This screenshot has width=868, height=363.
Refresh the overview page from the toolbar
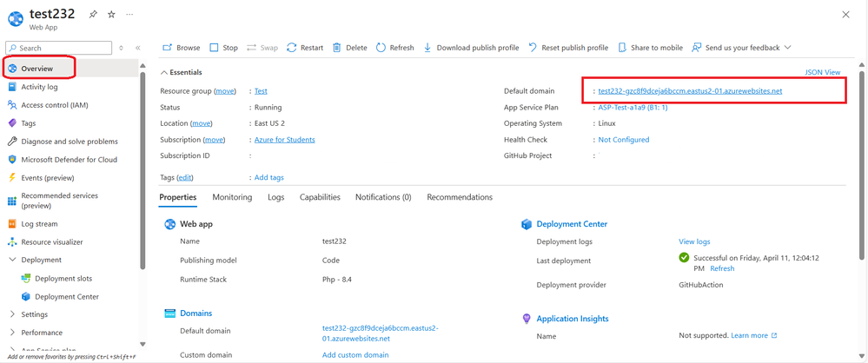coord(395,48)
